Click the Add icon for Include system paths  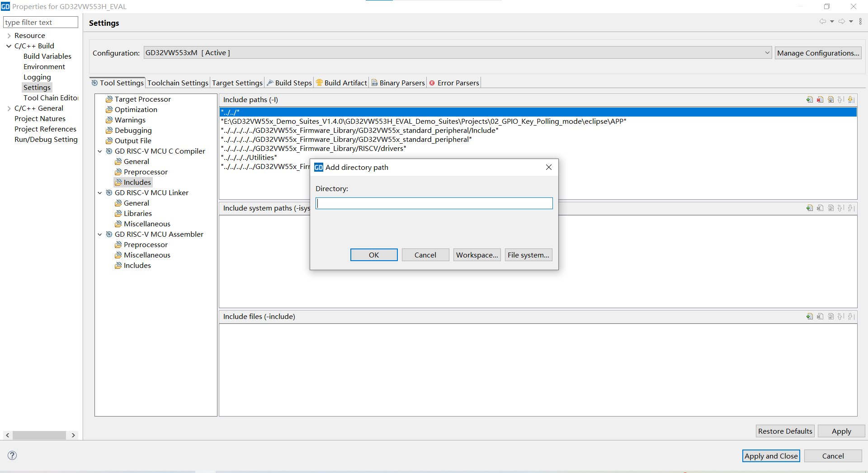point(809,208)
